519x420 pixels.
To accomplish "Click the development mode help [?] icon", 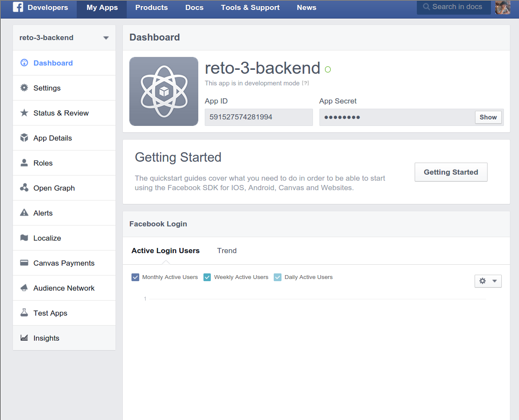I will pyautogui.click(x=305, y=83).
